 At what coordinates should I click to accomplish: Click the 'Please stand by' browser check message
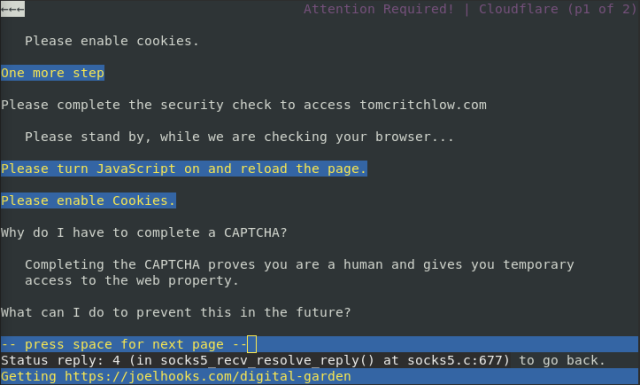tap(239, 137)
